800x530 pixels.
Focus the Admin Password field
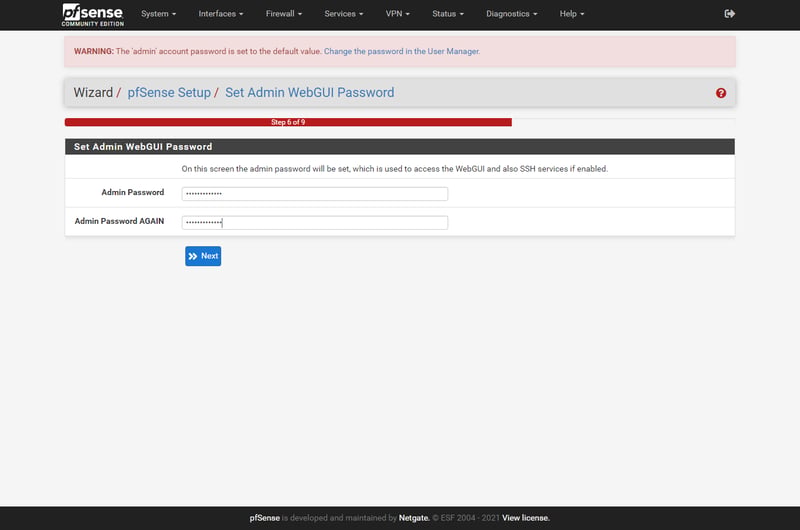pyautogui.click(x=314, y=193)
